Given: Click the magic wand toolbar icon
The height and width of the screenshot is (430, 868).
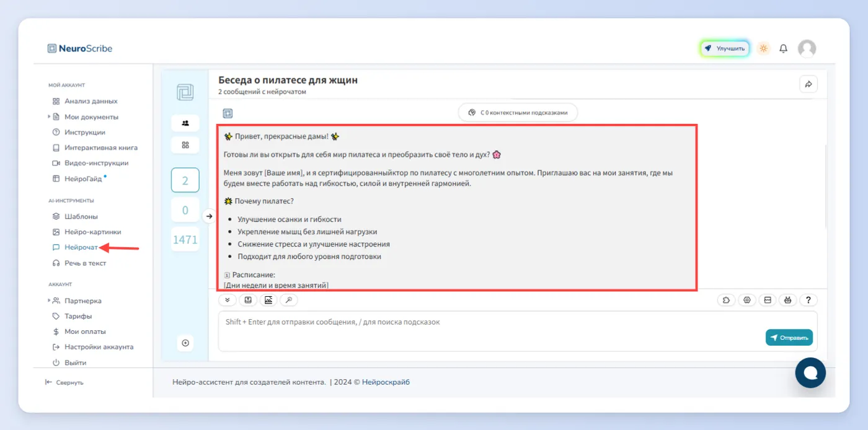Looking at the screenshot, I should tap(289, 300).
